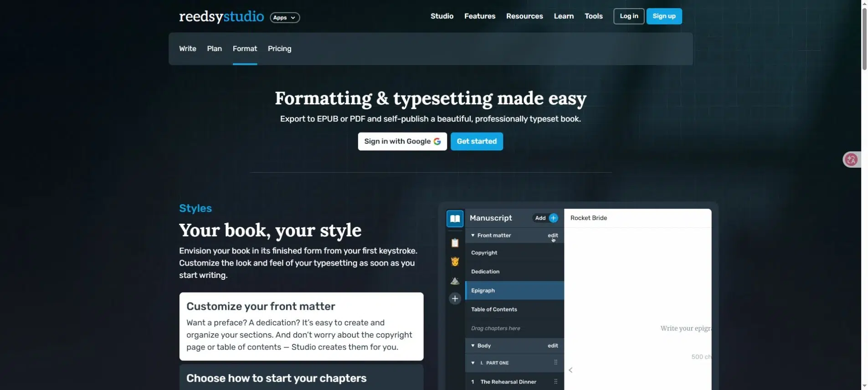
Task: Switch to the Plan tab
Action: coord(214,49)
